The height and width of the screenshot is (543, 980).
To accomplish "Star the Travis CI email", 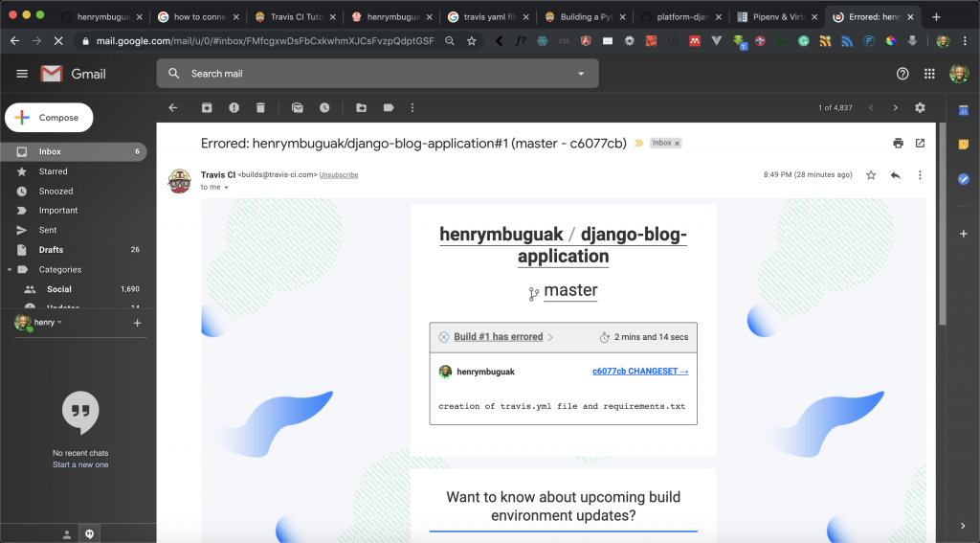I will tap(871, 175).
